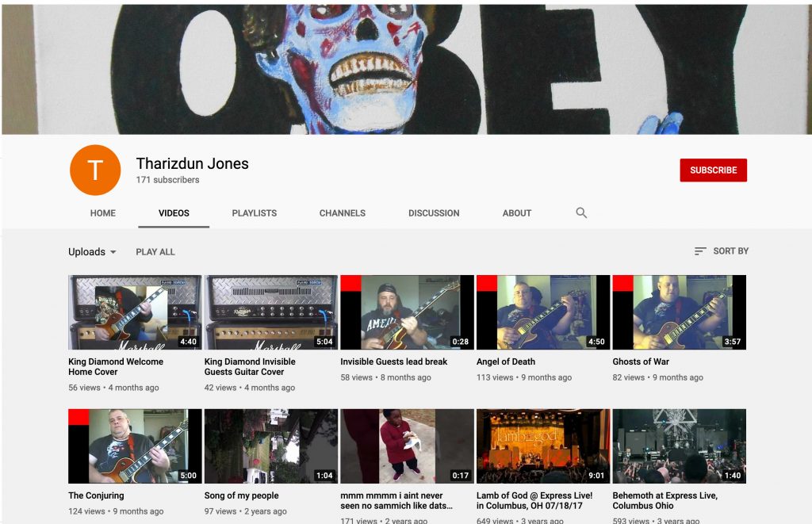This screenshot has height=524, width=812.
Task: Open the orange T channel avatar
Action: click(x=95, y=170)
